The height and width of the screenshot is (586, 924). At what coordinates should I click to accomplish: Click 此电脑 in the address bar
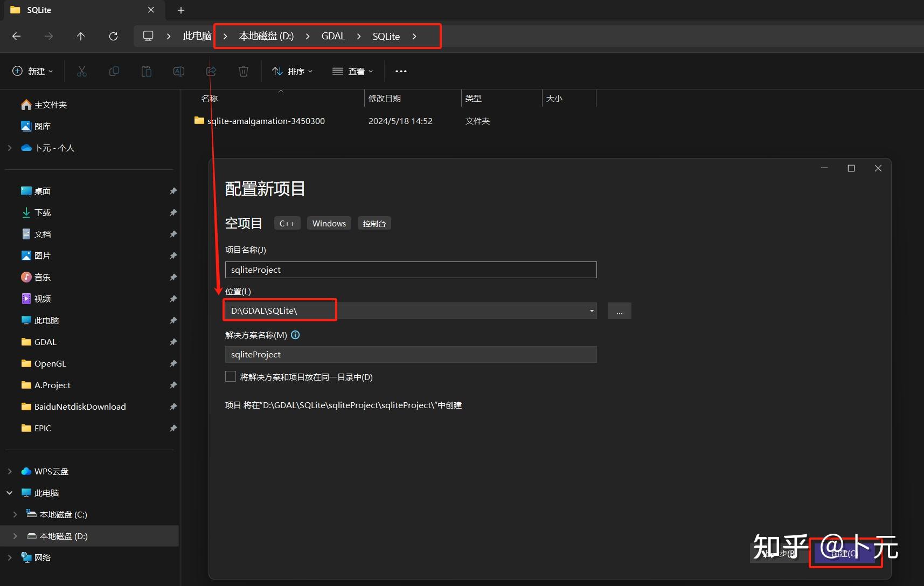[197, 36]
